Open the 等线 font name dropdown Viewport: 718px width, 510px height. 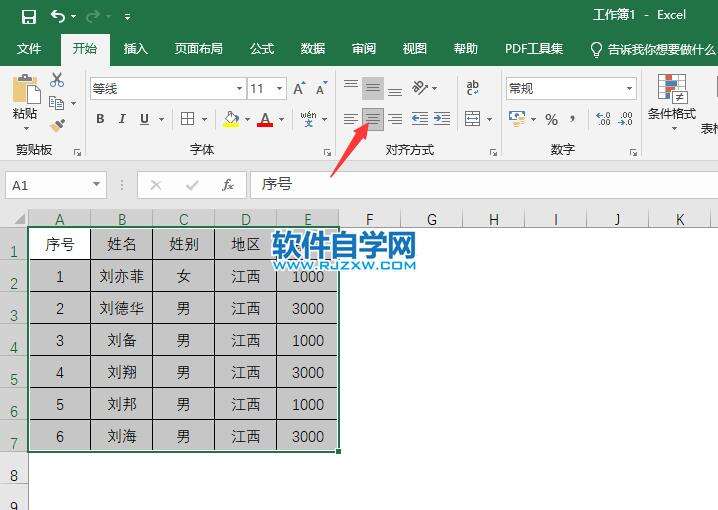(239, 88)
